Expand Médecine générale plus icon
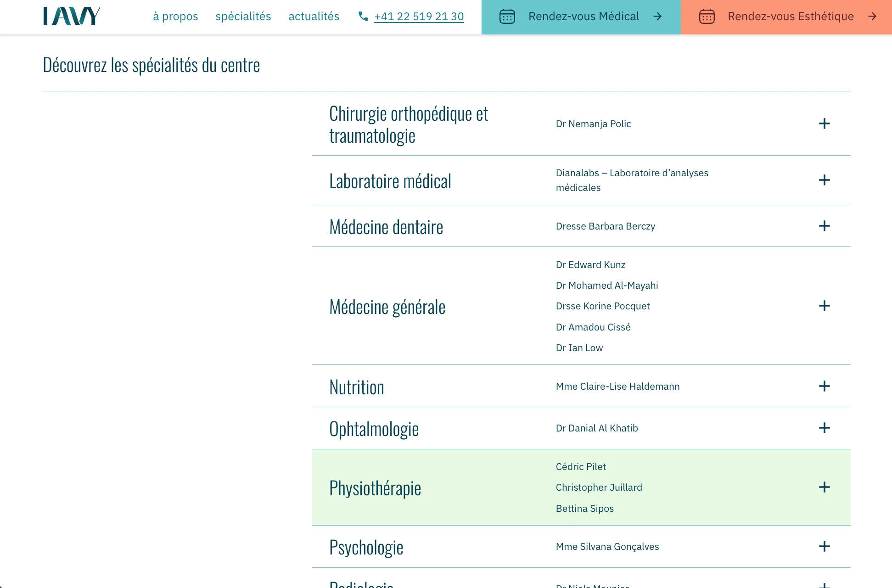Screen dimensions: 892x588 click(824, 306)
